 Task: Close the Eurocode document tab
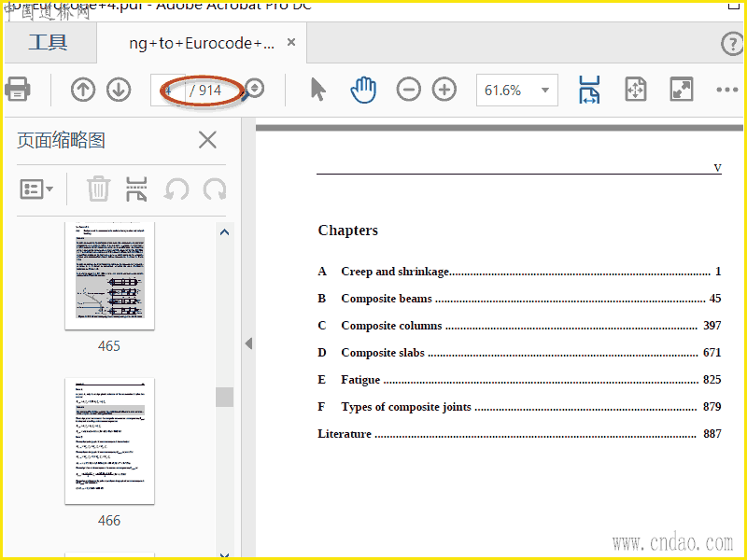click(x=291, y=42)
